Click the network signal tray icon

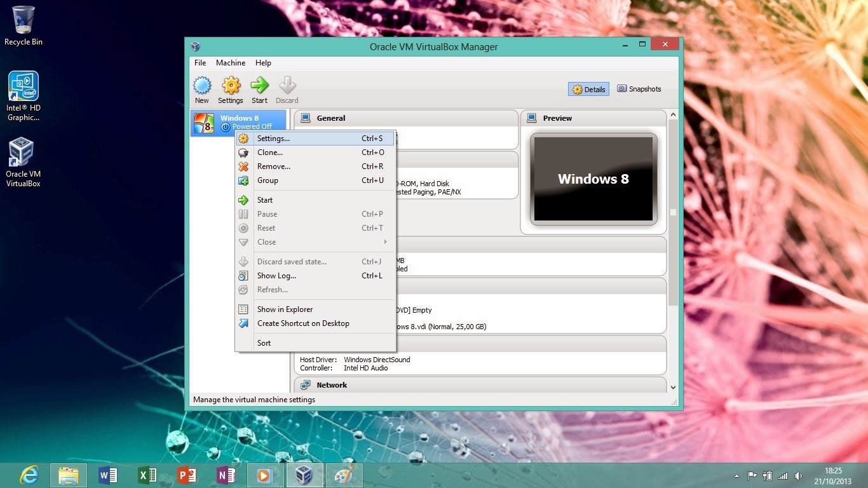coord(783,476)
